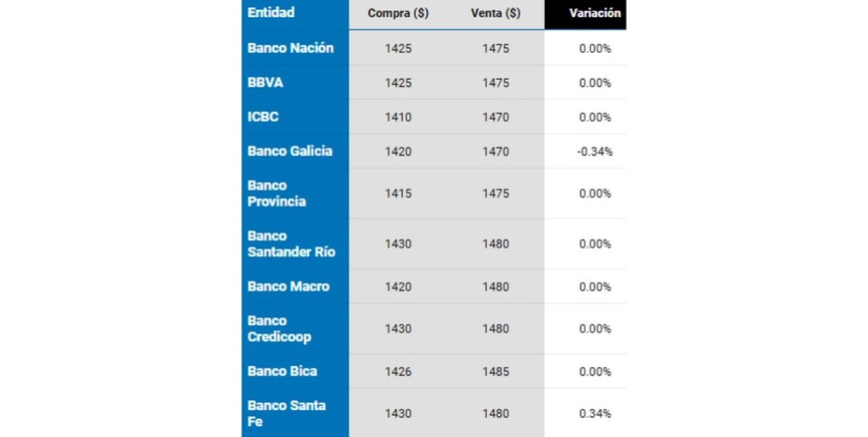
Task: Click Banco Provincia's 1415 buy price
Action: tap(398, 194)
